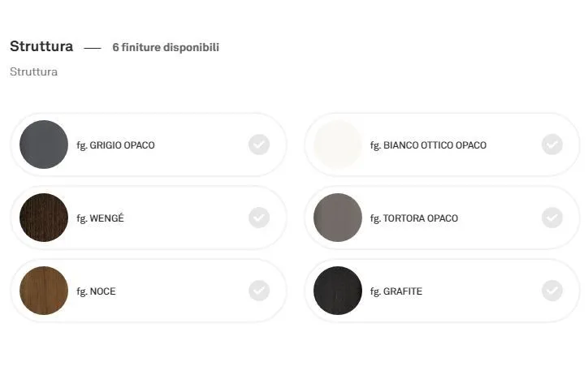Select the BIANCO OTTICO OPACO white swatch

[338, 145]
